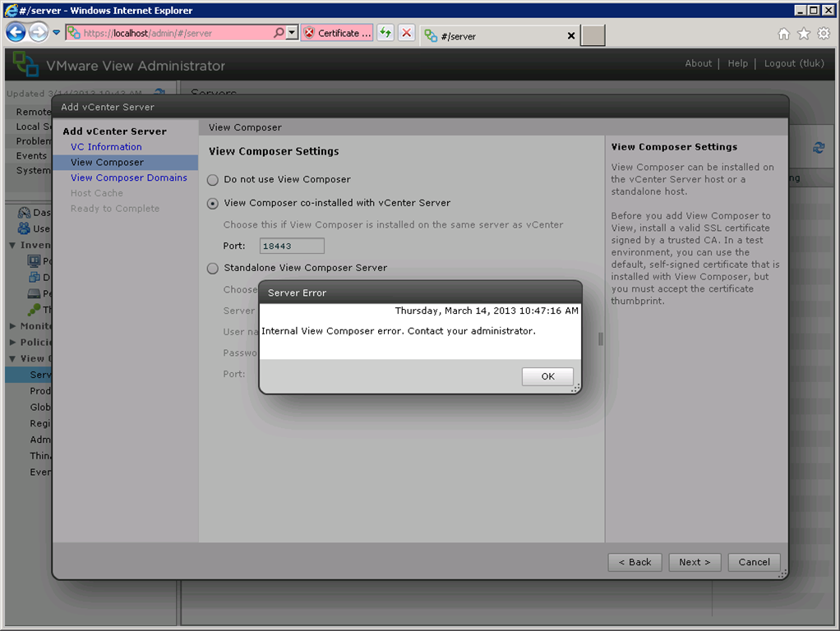Click the wizard panel splitter handle

coord(601,339)
